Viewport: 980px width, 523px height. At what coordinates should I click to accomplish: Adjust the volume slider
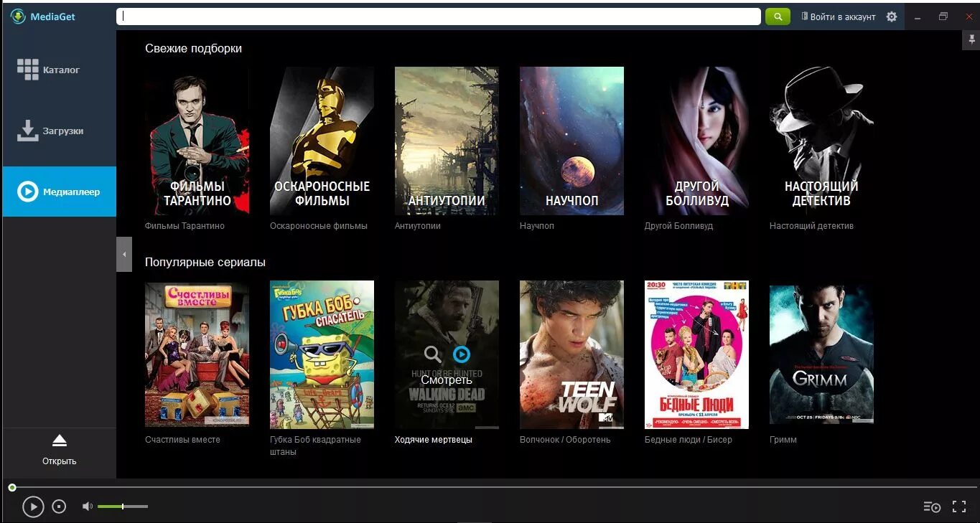tap(123, 506)
